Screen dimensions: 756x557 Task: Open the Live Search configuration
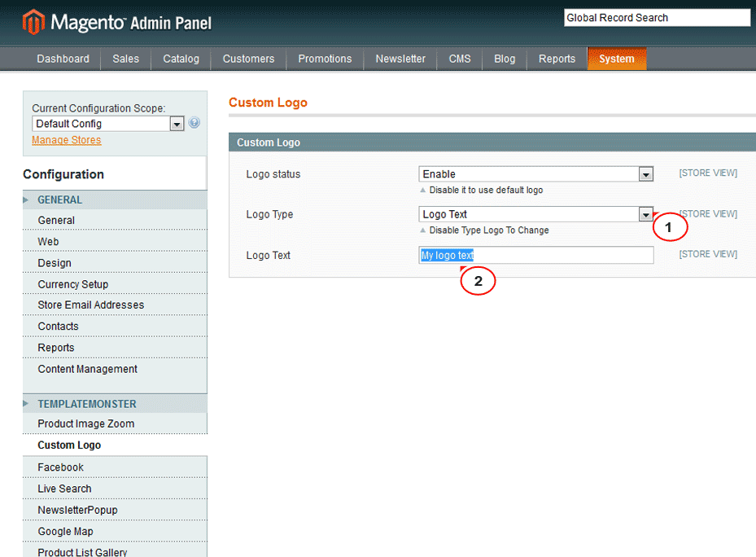[x=64, y=489]
